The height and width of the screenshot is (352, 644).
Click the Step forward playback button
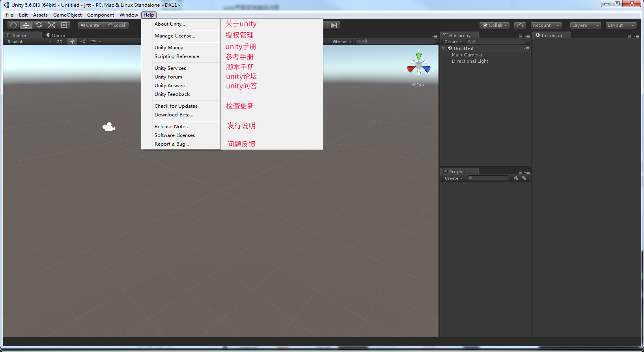334,25
